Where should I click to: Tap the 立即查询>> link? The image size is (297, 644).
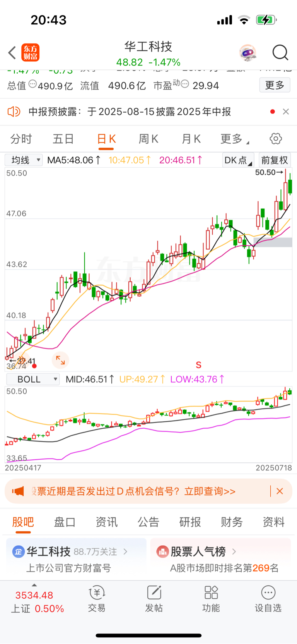pos(210,491)
